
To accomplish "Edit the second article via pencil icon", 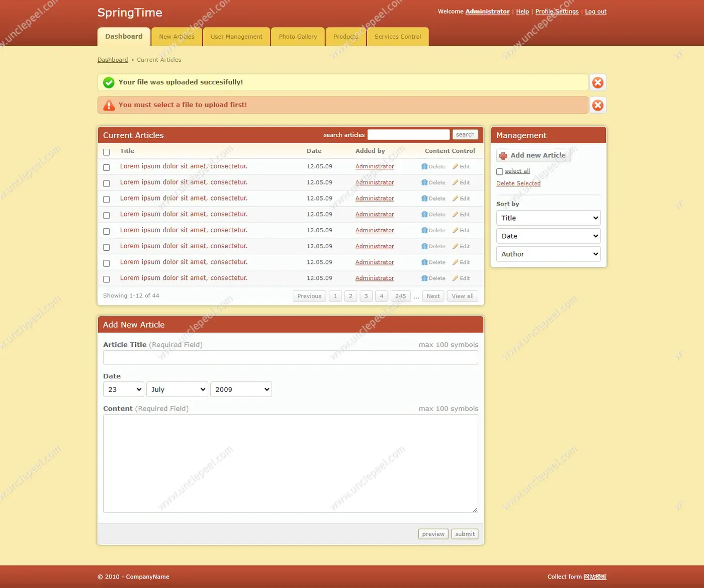I will (x=461, y=182).
